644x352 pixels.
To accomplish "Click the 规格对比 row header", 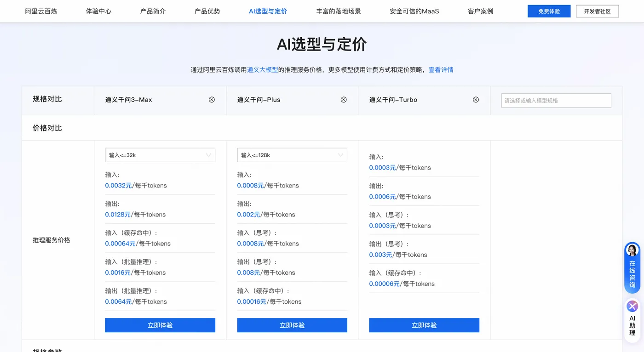I will [47, 99].
